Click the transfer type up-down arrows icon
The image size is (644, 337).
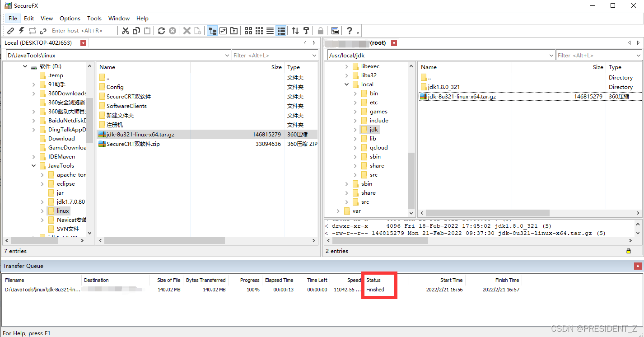(295, 31)
